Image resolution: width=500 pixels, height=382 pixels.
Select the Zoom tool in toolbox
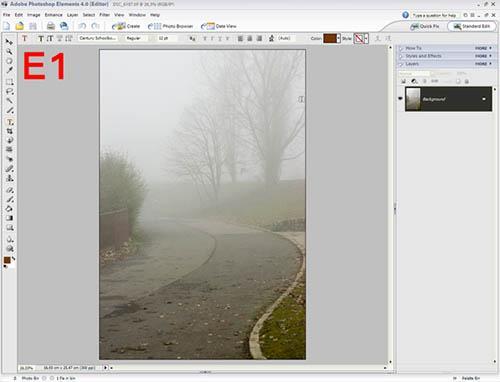coord(9,51)
